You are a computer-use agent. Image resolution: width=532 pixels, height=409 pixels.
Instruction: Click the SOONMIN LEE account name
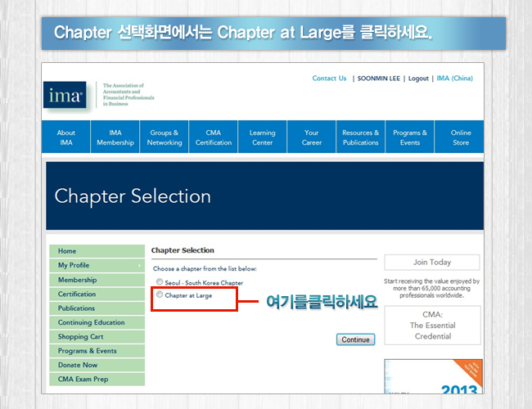(379, 79)
